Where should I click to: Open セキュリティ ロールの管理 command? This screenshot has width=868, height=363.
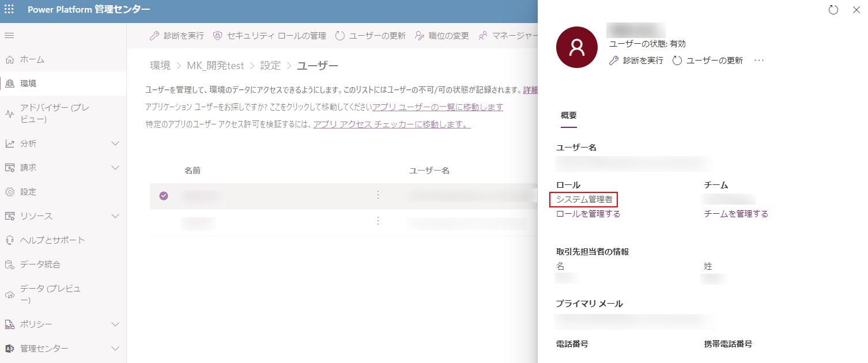pyautogui.click(x=269, y=36)
